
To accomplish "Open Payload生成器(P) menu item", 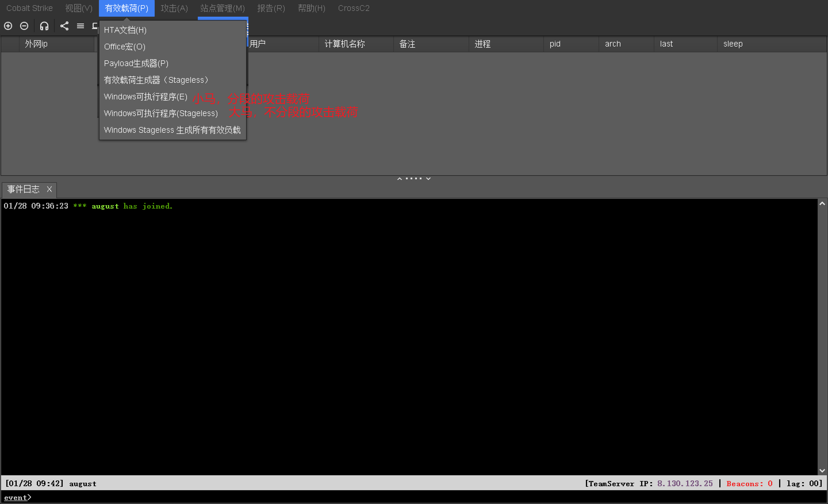I will (x=136, y=63).
